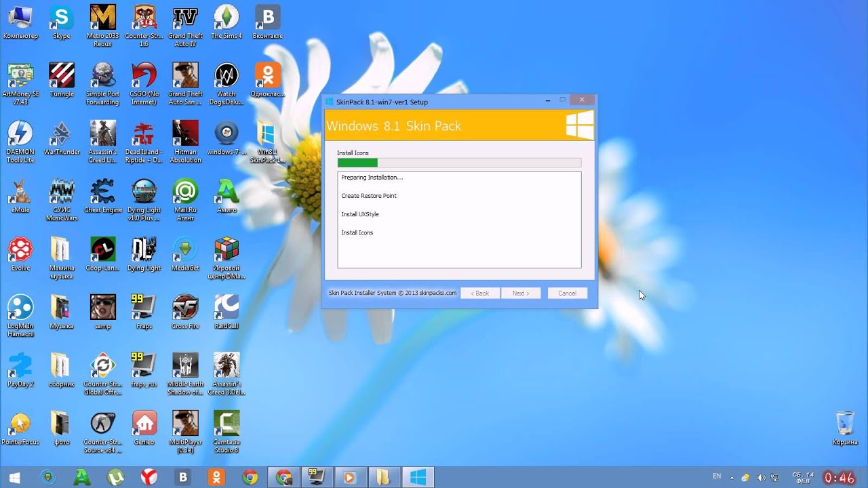Open the Amigo browser desktop icon

(226, 197)
